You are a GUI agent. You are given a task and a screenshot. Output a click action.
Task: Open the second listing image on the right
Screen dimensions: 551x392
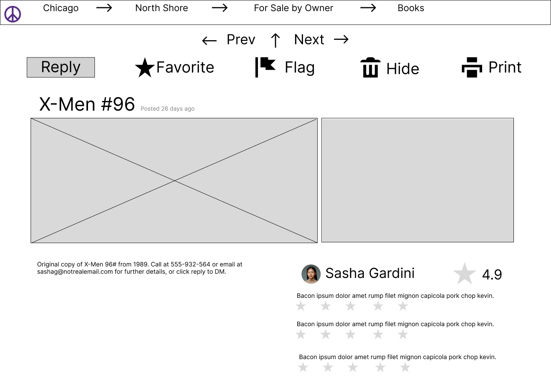click(x=417, y=180)
